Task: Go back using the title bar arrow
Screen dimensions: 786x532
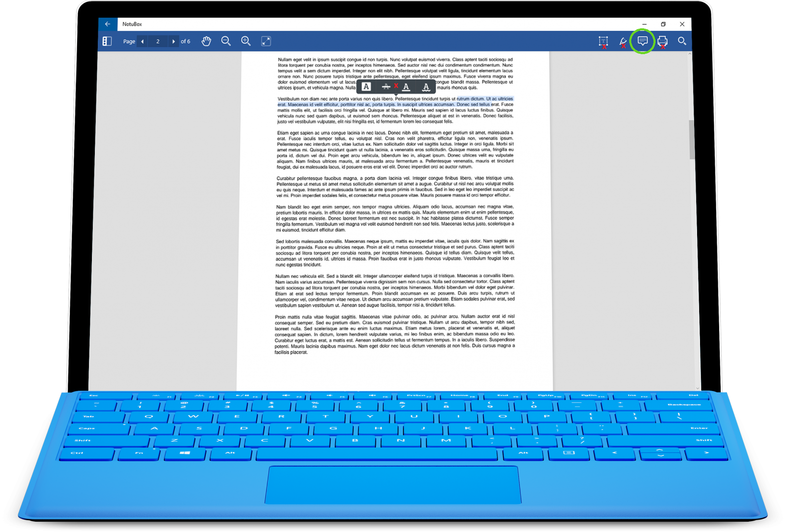Action: (108, 24)
